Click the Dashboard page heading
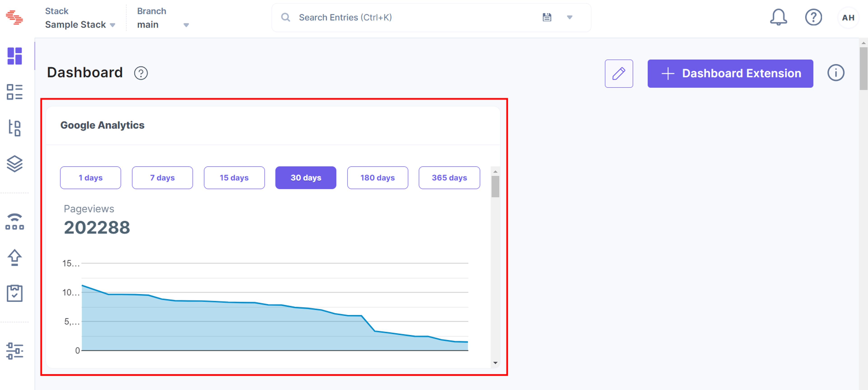 (x=85, y=73)
